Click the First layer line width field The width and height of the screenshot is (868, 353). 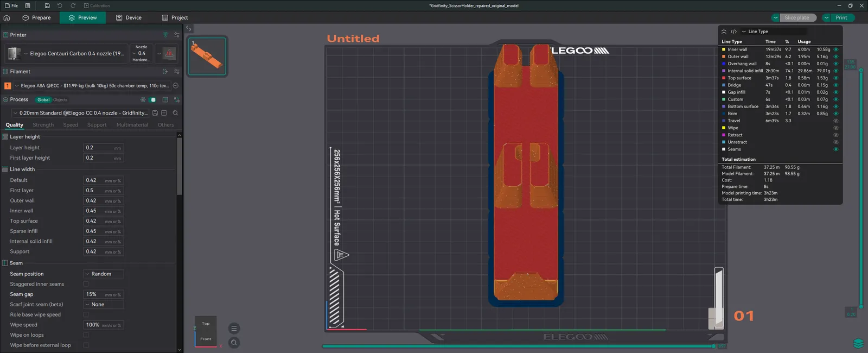104,191
